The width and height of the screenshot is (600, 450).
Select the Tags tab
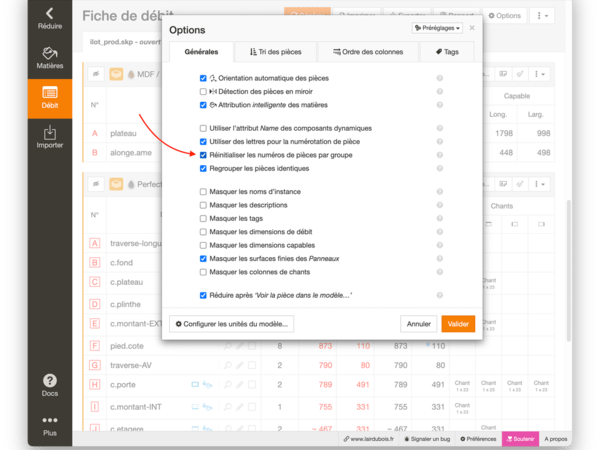coord(447,52)
